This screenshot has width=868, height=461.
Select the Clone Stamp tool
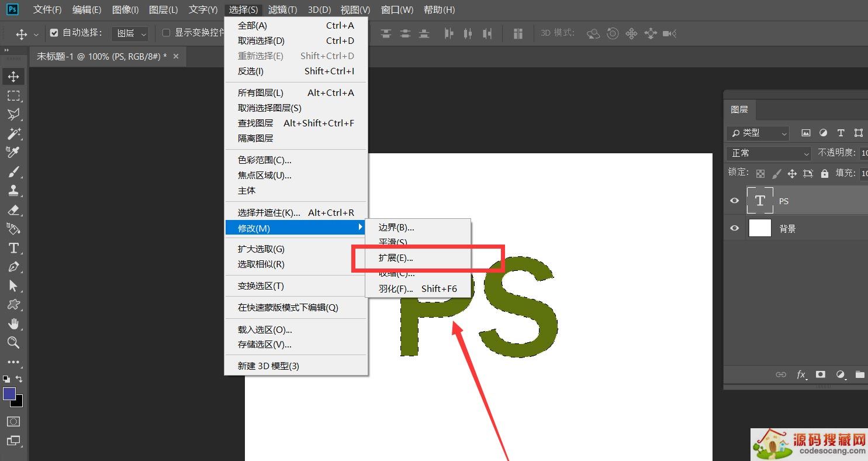click(13, 190)
